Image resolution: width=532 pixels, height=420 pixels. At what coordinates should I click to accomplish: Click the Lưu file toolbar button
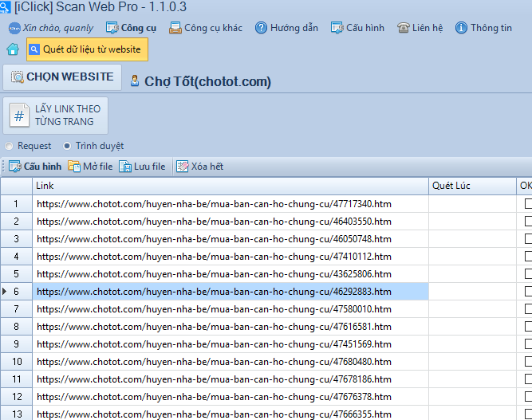(142, 167)
